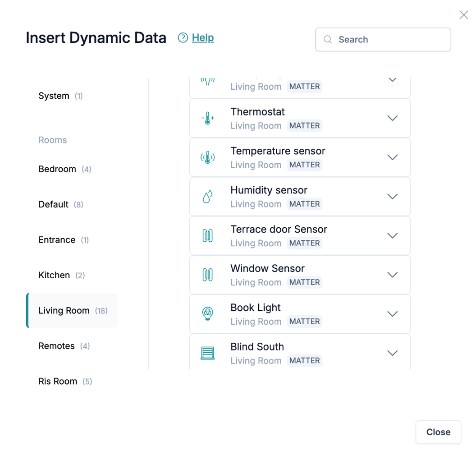Click the Thermostat device icon
Screen dimensions: 476x451
(207, 118)
